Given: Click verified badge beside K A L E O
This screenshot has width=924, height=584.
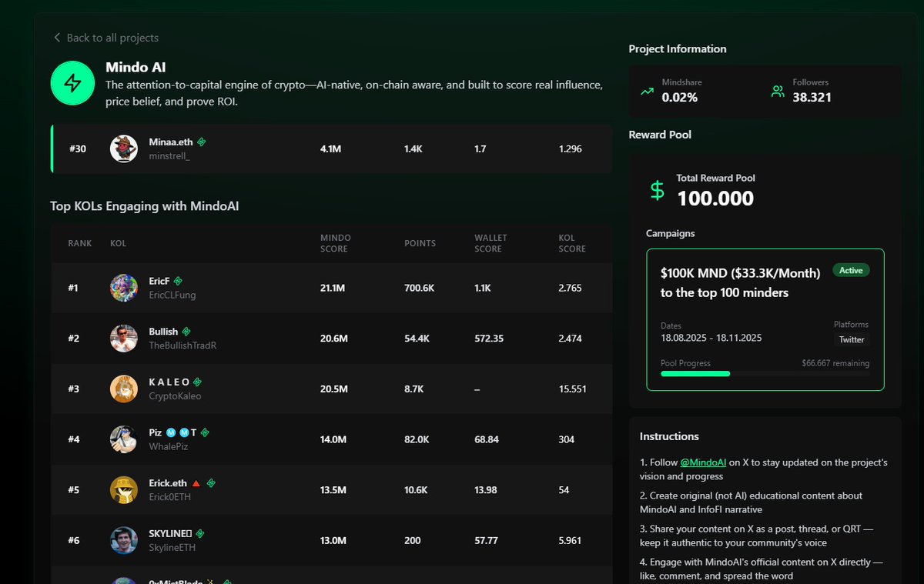Looking at the screenshot, I should pos(197,382).
